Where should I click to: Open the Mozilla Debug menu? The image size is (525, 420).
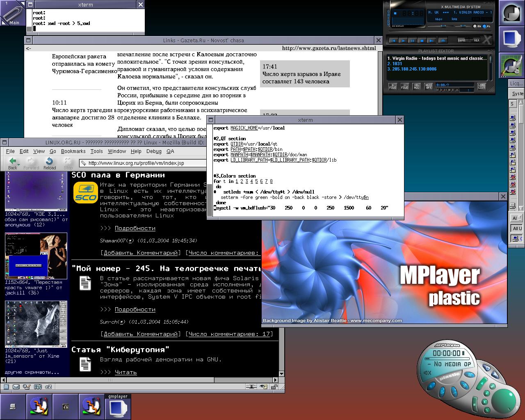[x=154, y=151]
